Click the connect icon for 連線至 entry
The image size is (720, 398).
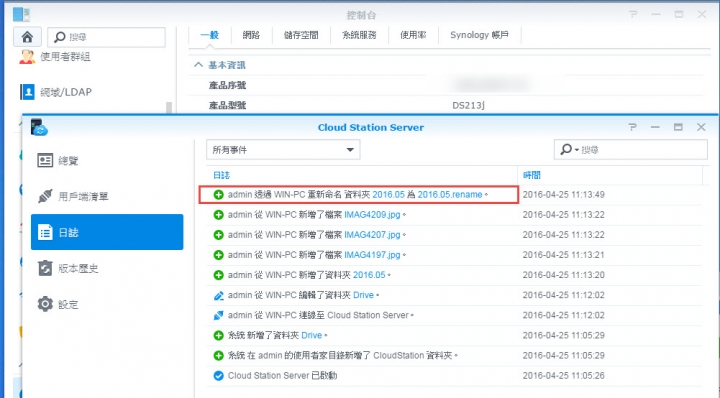[x=219, y=315]
